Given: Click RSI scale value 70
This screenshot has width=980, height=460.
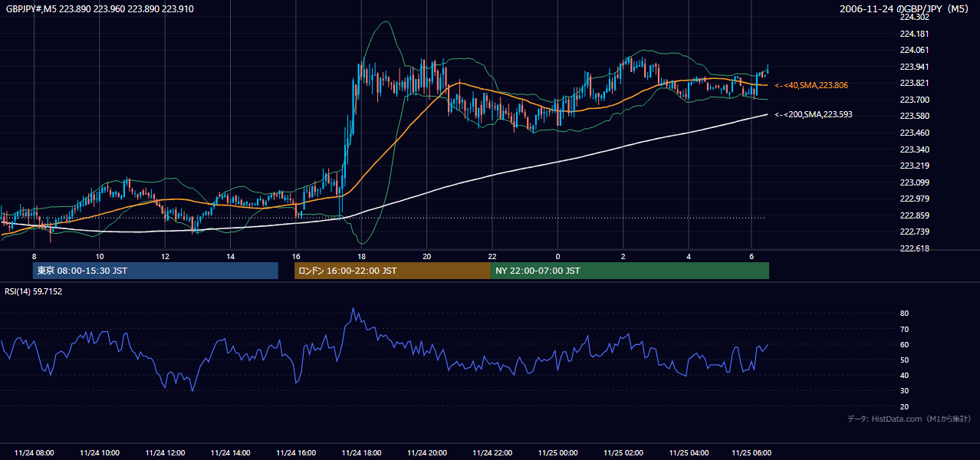Looking at the screenshot, I should point(904,329).
